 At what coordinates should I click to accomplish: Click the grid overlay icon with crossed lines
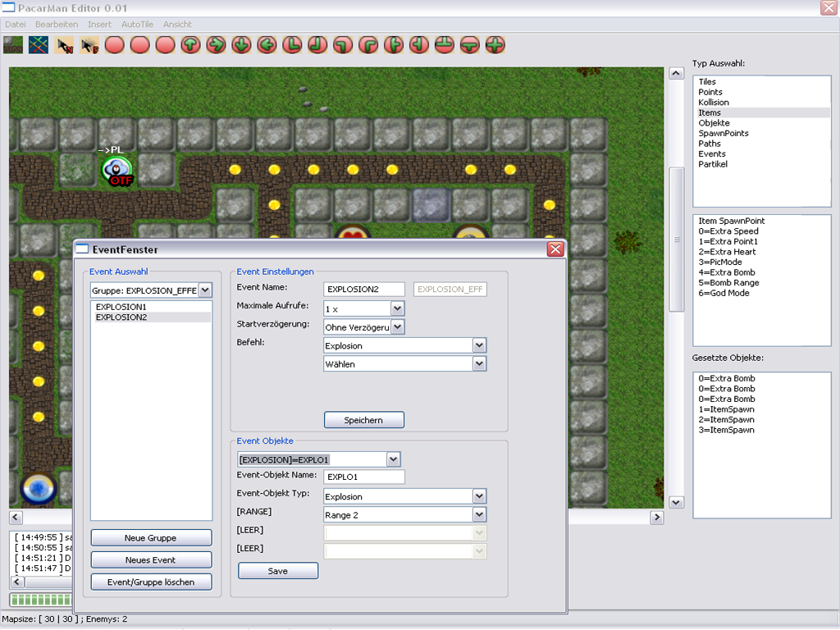click(39, 44)
